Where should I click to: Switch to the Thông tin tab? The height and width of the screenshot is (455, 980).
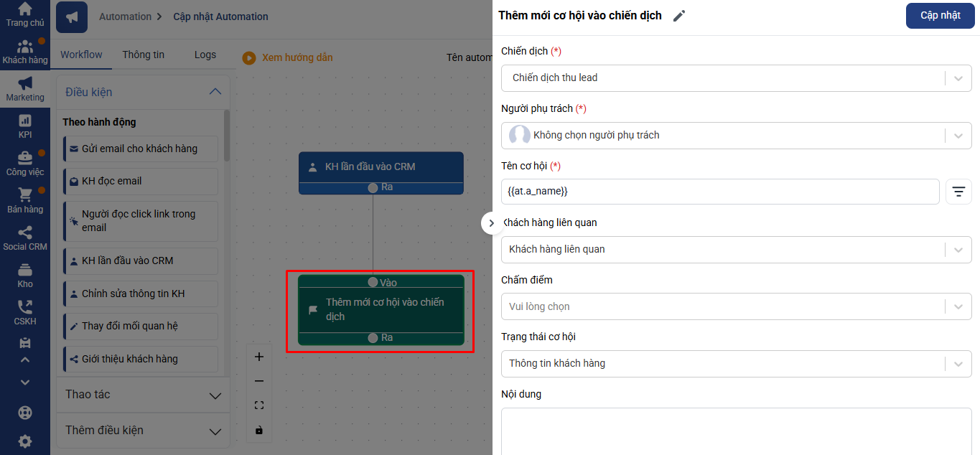point(144,55)
